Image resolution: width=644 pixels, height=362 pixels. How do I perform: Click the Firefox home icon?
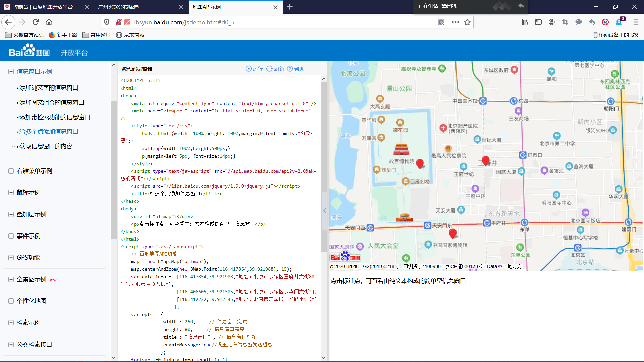pyautogui.click(x=49, y=22)
